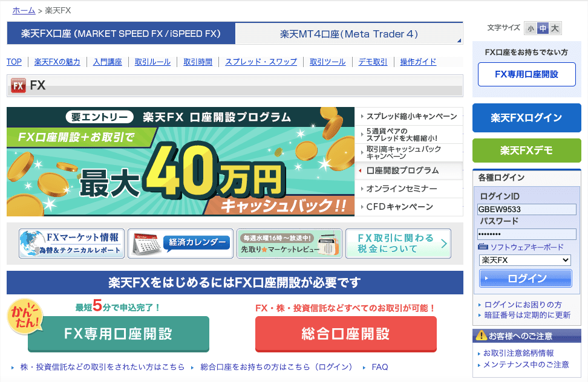Open スプレッド・スワップ navigation link
Viewport: 588px width, 382px height.
[x=261, y=62]
